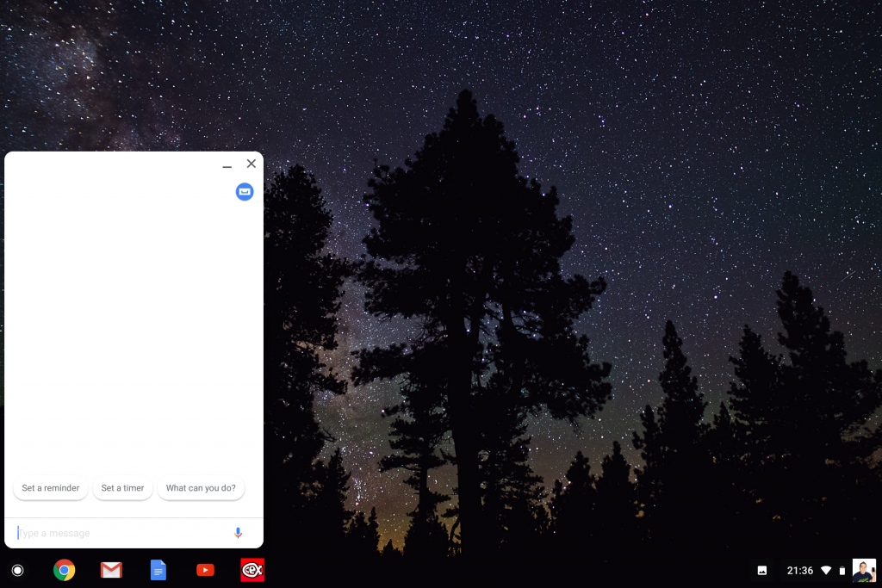Tap the "Set a reminder" suggestion chip

click(51, 488)
